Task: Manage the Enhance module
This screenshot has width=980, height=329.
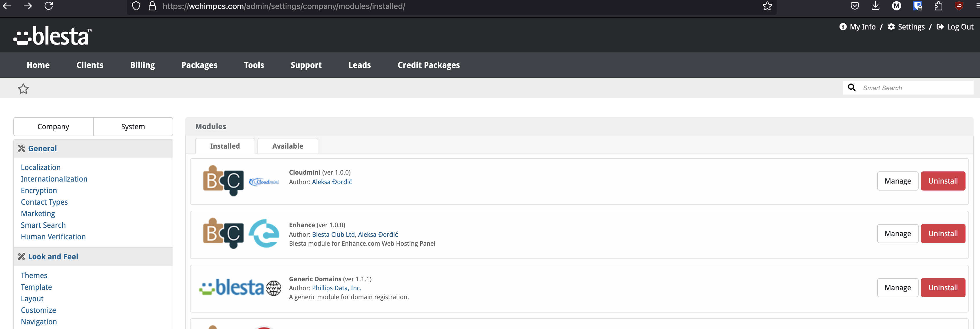Action: pos(897,234)
